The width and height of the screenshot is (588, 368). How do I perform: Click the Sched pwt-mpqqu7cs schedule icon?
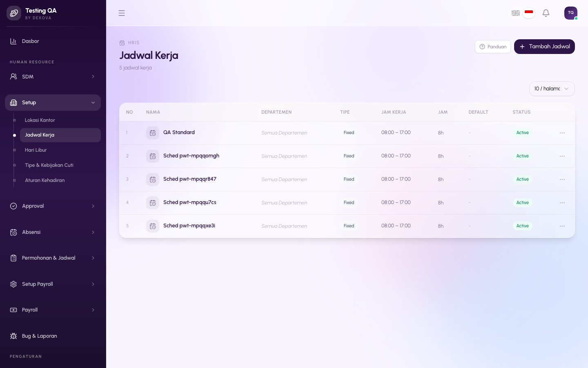(153, 203)
